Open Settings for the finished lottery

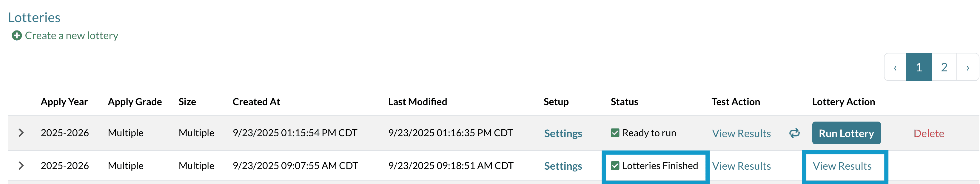pos(563,166)
